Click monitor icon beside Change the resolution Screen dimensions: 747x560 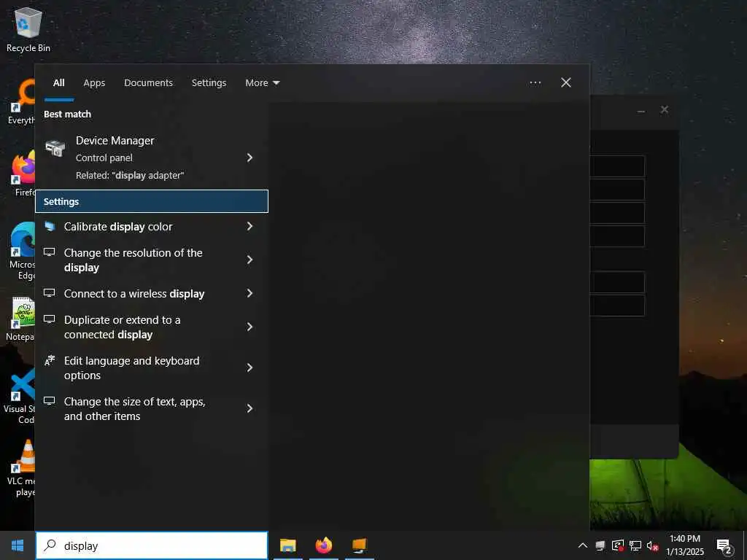50,252
